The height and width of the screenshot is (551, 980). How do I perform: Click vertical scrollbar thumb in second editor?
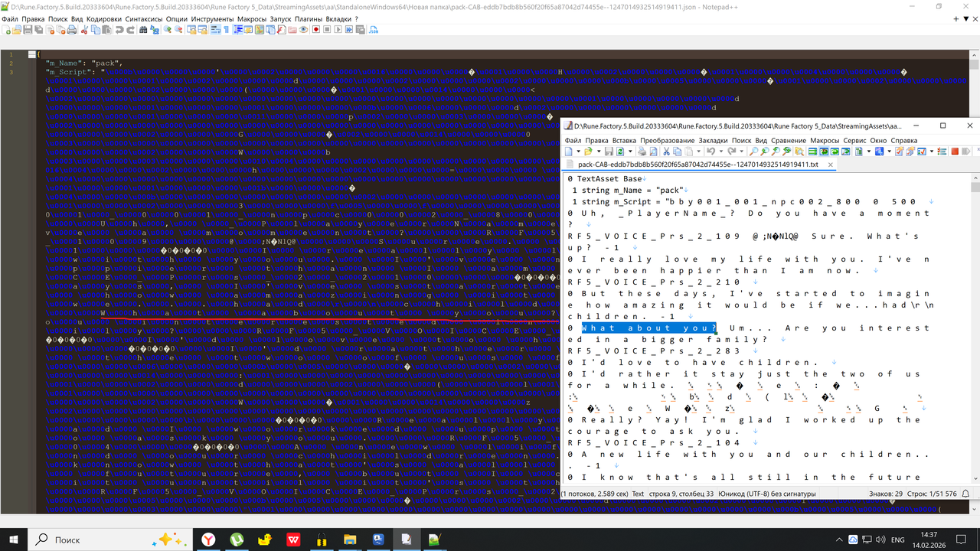(x=975, y=187)
